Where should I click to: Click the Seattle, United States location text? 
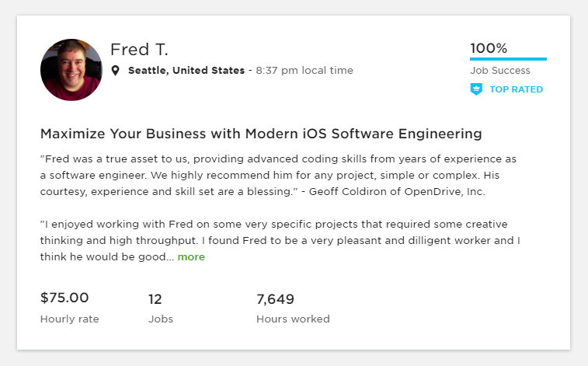186,71
